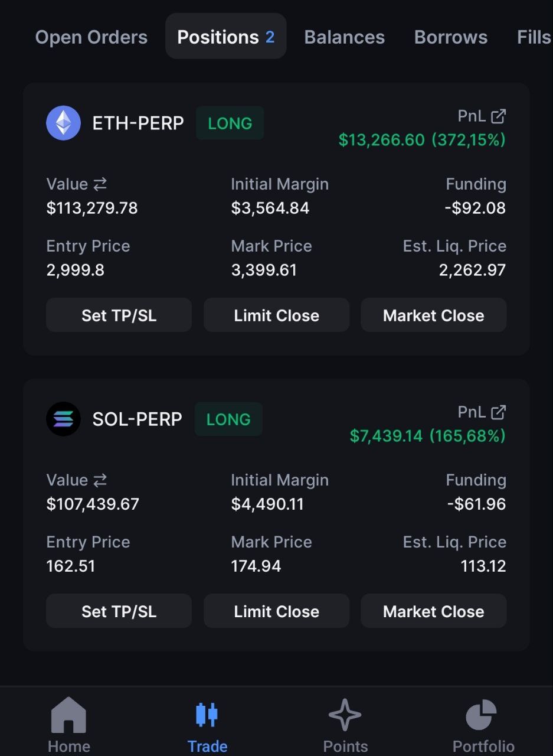Toggle SOL-PERP Value unit swap arrows

point(100,480)
